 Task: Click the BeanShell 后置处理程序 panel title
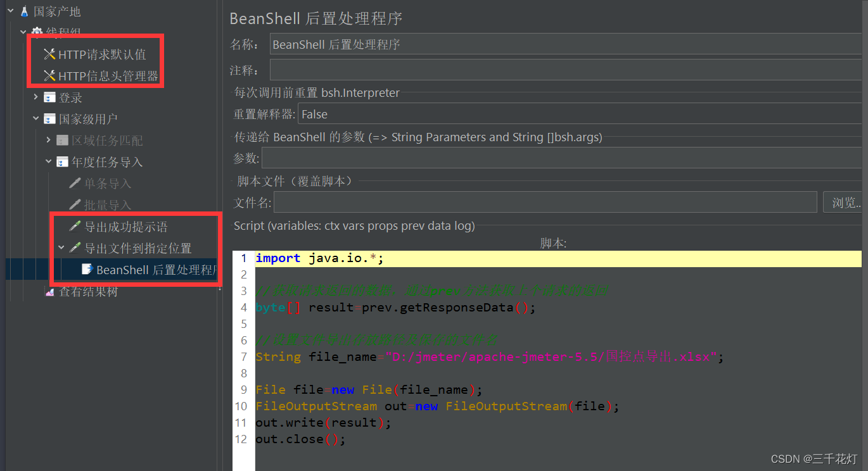pyautogui.click(x=316, y=18)
